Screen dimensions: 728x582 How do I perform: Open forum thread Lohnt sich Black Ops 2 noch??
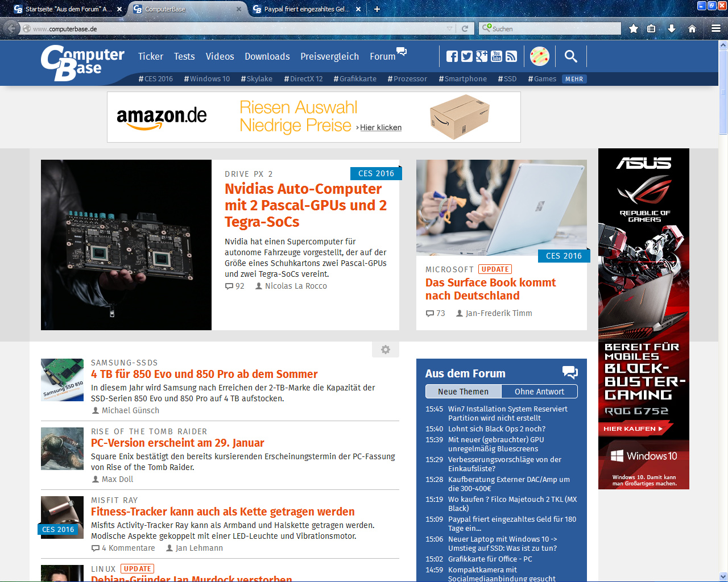point(497,429)
